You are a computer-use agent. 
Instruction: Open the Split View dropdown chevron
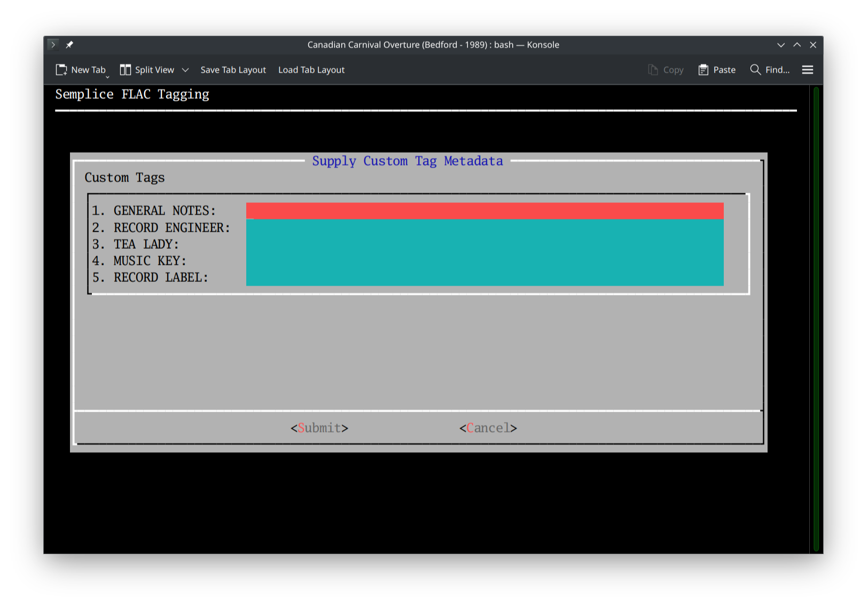(185, 69)
